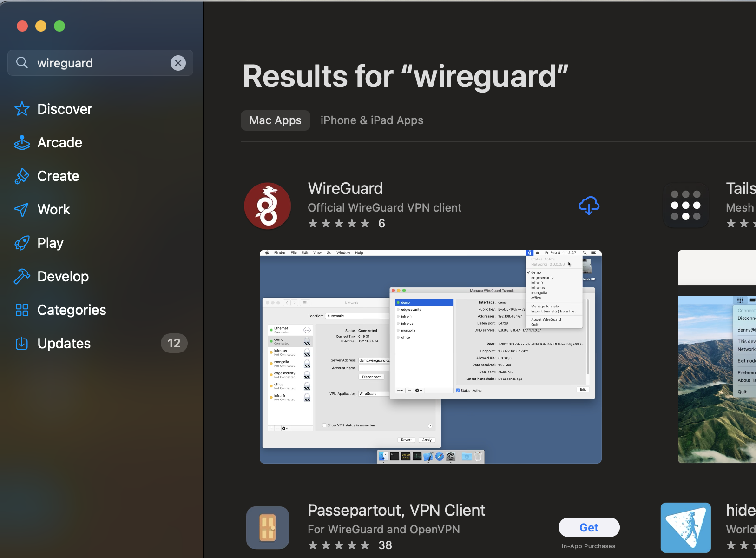This screenshot has width=756, height=558.
Task: Open the hide.me VPN app icon
Action: point(685,528)
